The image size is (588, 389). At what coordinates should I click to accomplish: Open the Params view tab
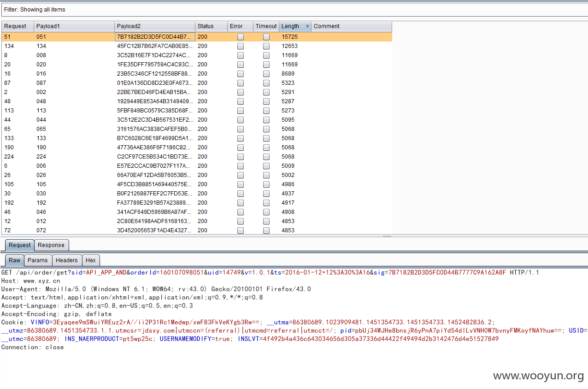[x=38, y=260]
